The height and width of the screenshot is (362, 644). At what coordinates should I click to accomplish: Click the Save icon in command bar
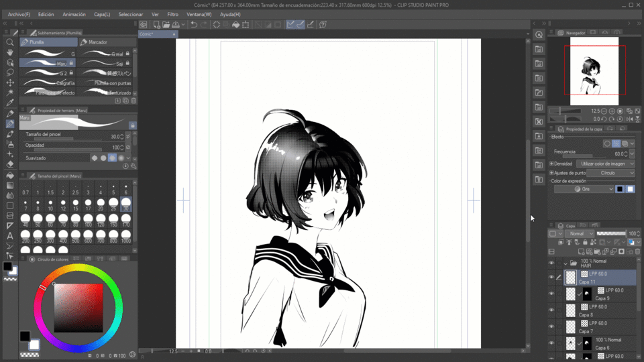click(176, 25)
